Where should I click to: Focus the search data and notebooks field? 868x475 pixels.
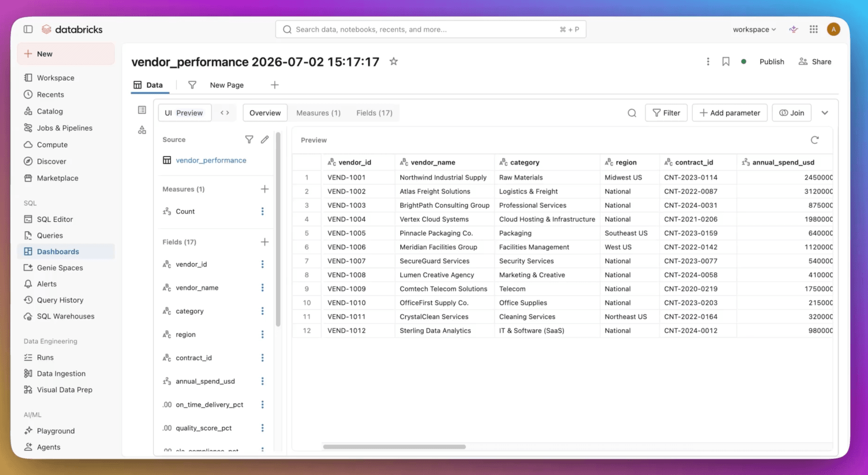[x=431, y=29]
